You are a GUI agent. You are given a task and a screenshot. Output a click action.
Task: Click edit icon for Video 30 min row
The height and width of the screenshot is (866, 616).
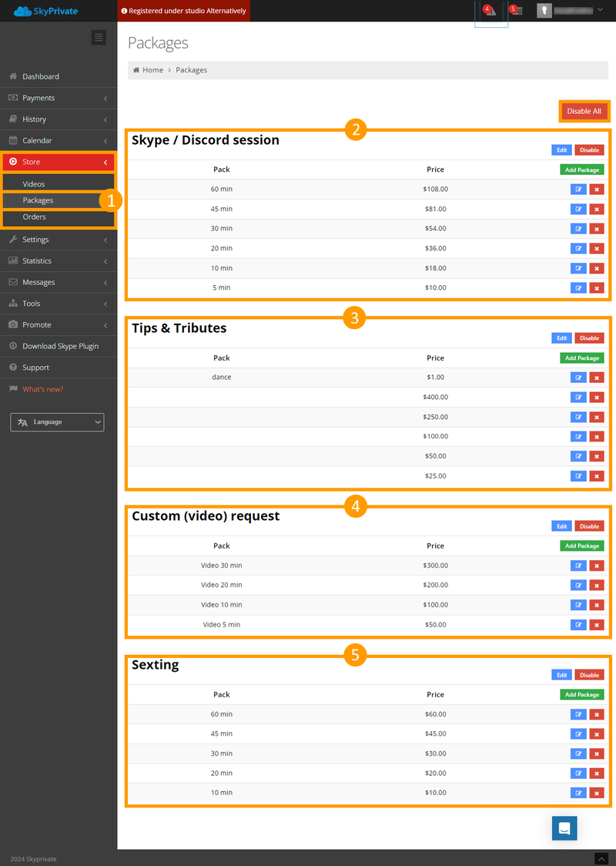(578, 566)
